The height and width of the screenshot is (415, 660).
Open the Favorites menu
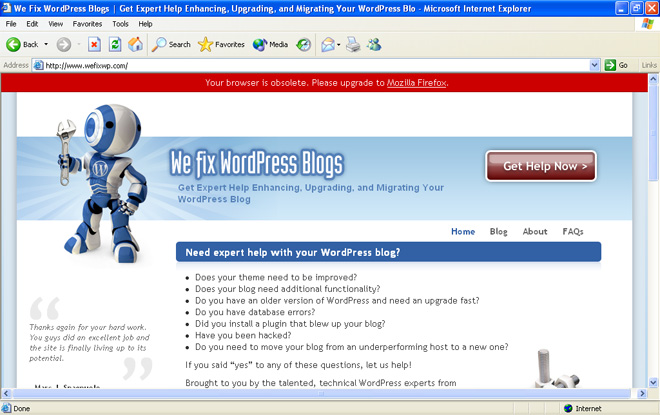[x=87, y=24]
